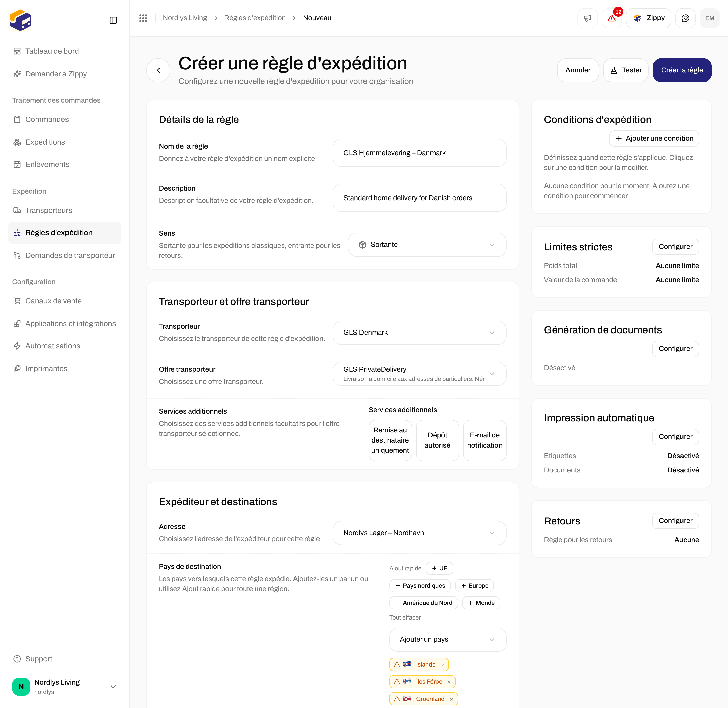Click the Annuler button
The image size is (728, 708).
pos(578,70)
